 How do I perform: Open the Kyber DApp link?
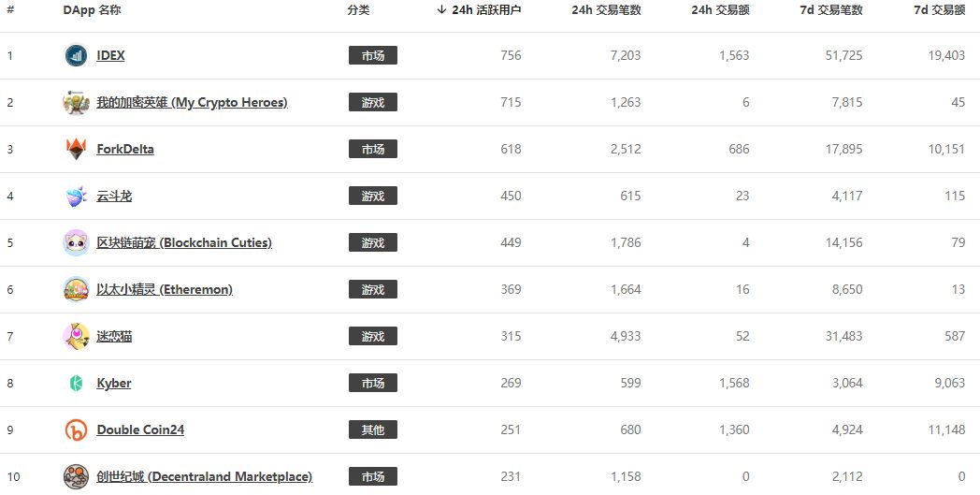point(114,383)
